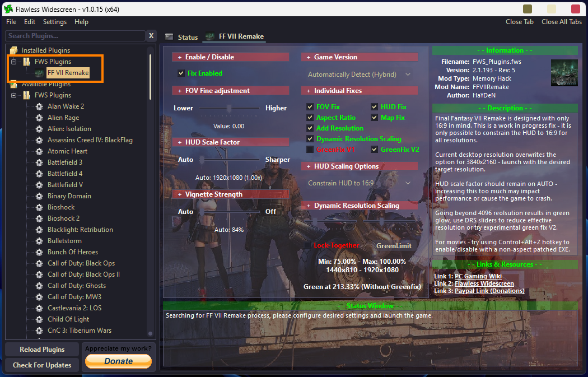Click the HUD Scale Factor slider handle
Image resolution: width=588 pixels, height=377 pixels.
pyautogui.click(x=202, y=160)
